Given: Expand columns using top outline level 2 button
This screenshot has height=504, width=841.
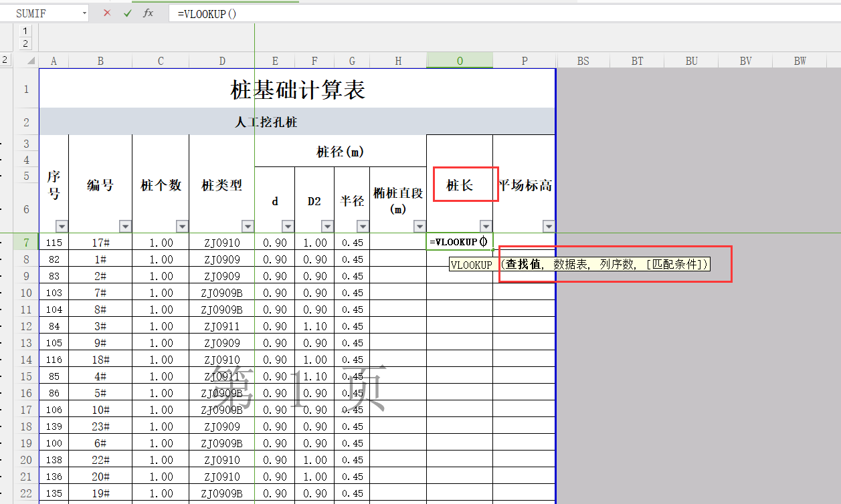Looking at the screenshot, I should pyautogui.click(x=26, y=43).
